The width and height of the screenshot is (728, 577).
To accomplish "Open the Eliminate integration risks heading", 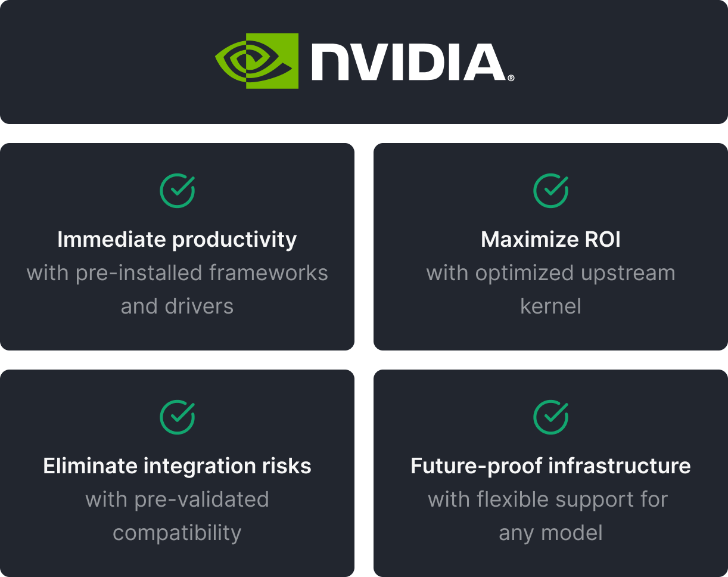I will (177, 466).
